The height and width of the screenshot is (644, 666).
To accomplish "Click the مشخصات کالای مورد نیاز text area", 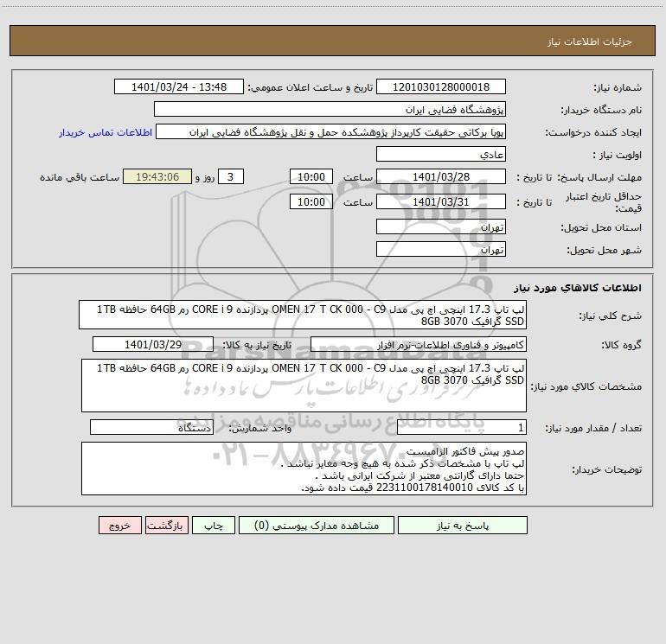I will [x=304, y=386].
